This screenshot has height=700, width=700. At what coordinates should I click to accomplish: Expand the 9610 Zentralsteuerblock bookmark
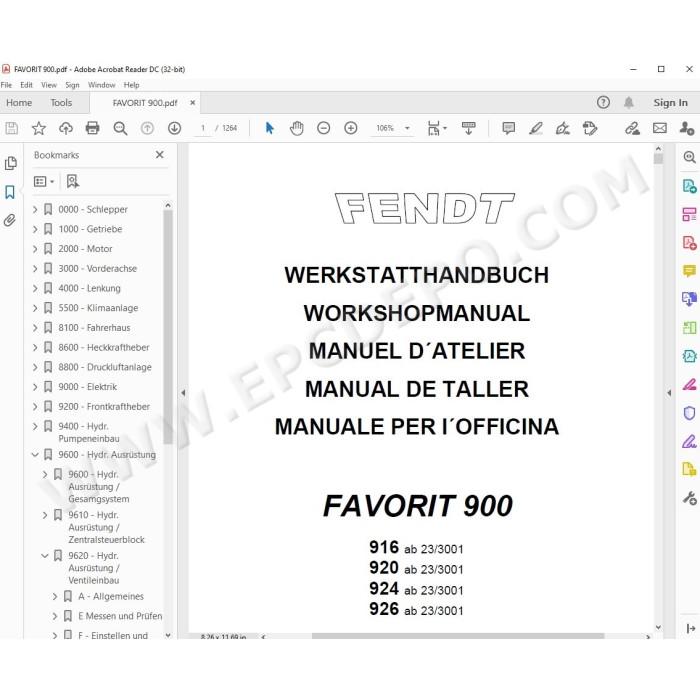pyautogui.click(x=45, y=515)
